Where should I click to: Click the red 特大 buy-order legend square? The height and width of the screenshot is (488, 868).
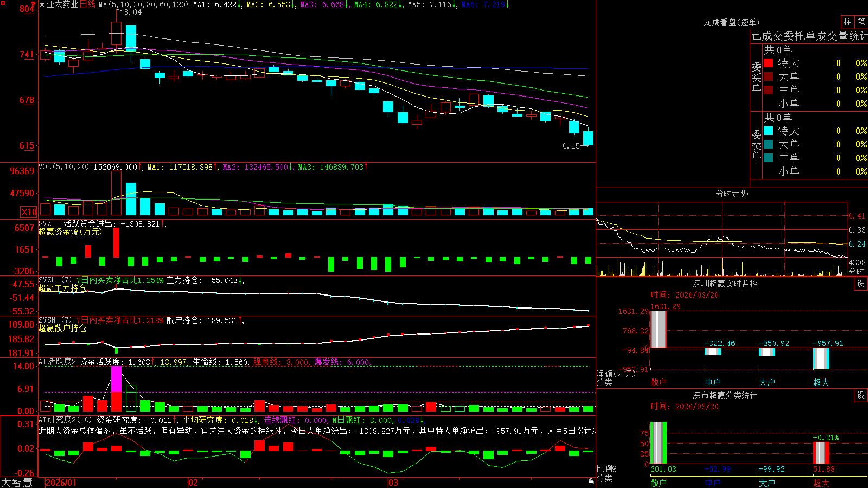[768, 63]
